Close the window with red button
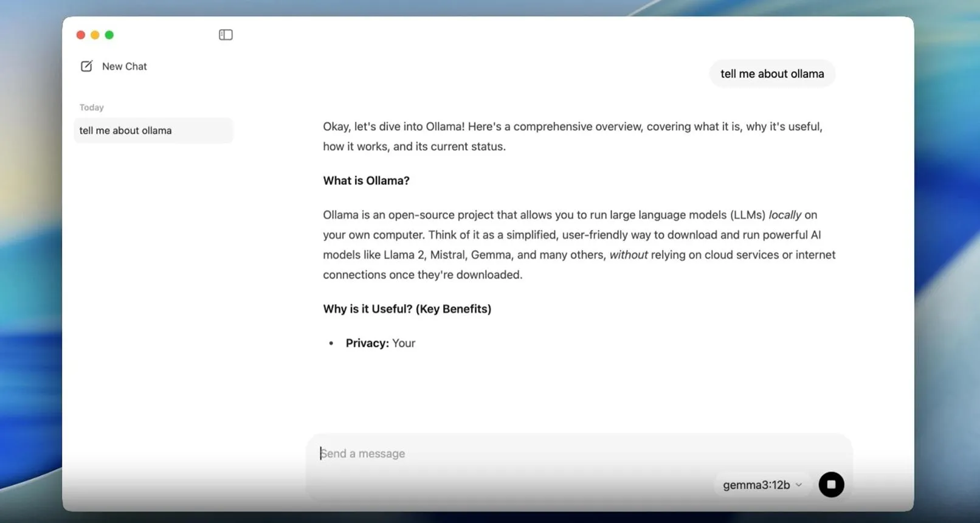This screenshot has width=980, height=523. pos(81,35)
